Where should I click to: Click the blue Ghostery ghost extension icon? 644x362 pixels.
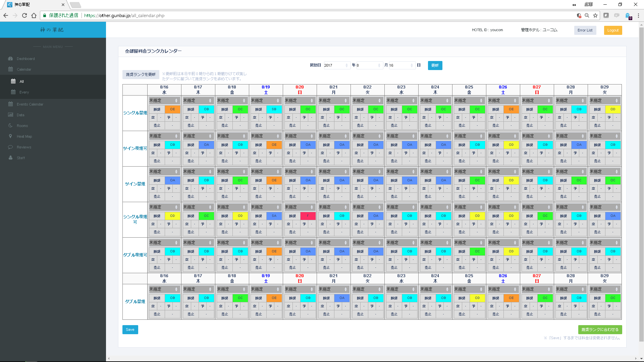(628, 16)
